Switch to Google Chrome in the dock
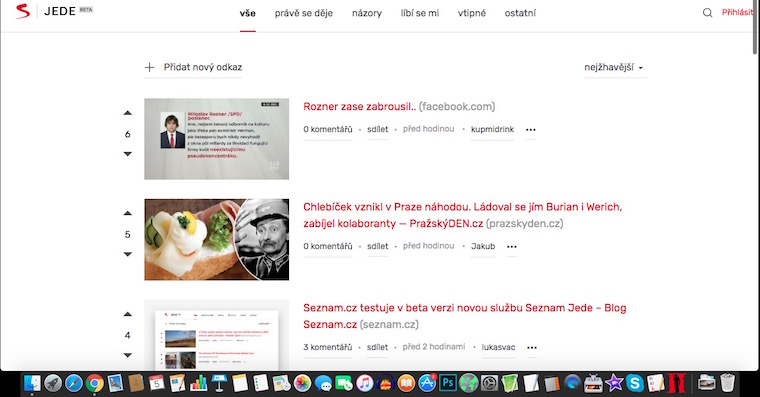Screen dimensions: 760x397 click(x=95, y=383)
